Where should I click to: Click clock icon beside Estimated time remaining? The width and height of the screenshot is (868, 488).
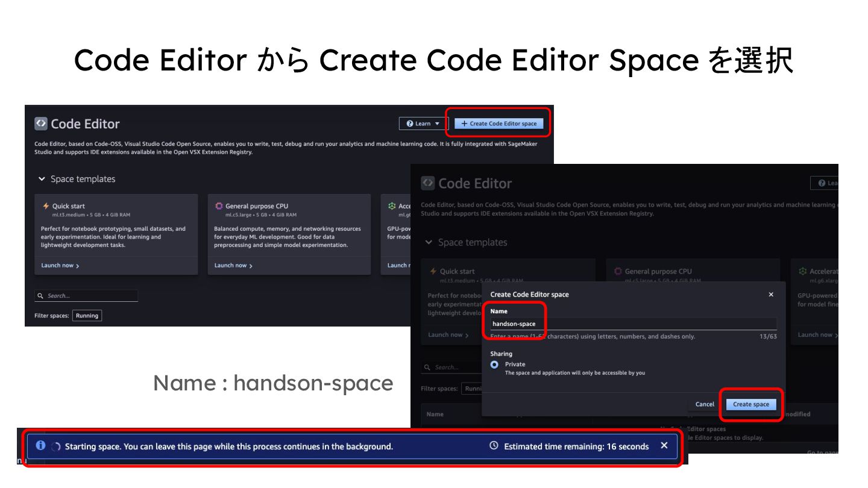coord(494,446)
